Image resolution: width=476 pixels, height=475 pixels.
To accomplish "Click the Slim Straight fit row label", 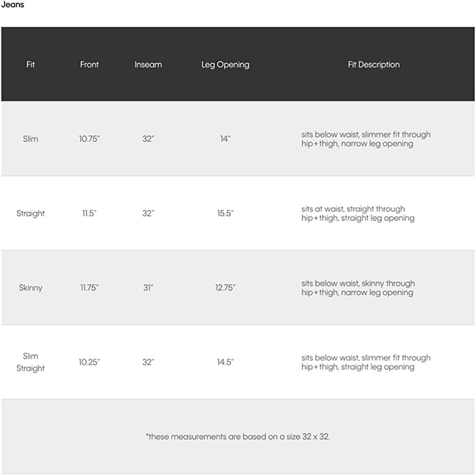I will tap(30, 362).
